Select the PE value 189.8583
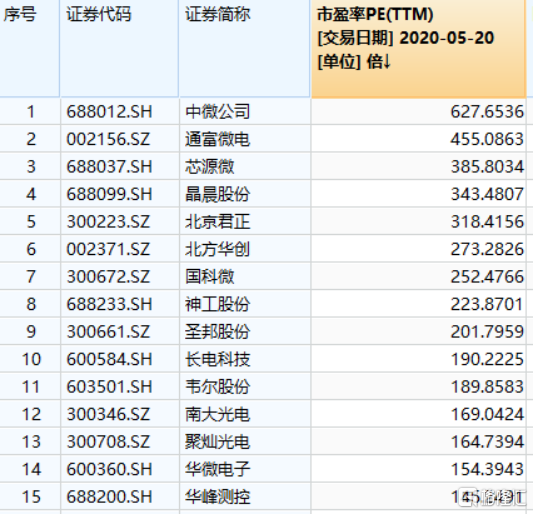Screen dimensions: 533x514 (x=487, y=387)
